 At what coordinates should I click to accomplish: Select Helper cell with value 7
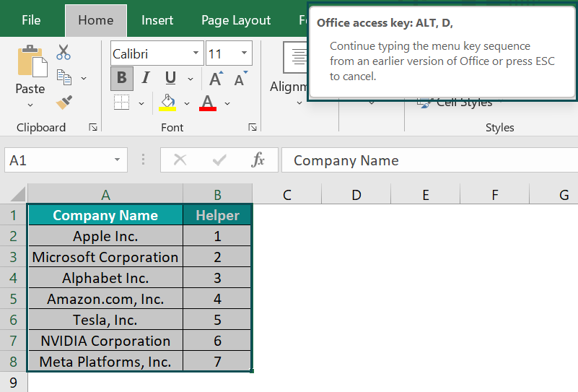[217, 362]
